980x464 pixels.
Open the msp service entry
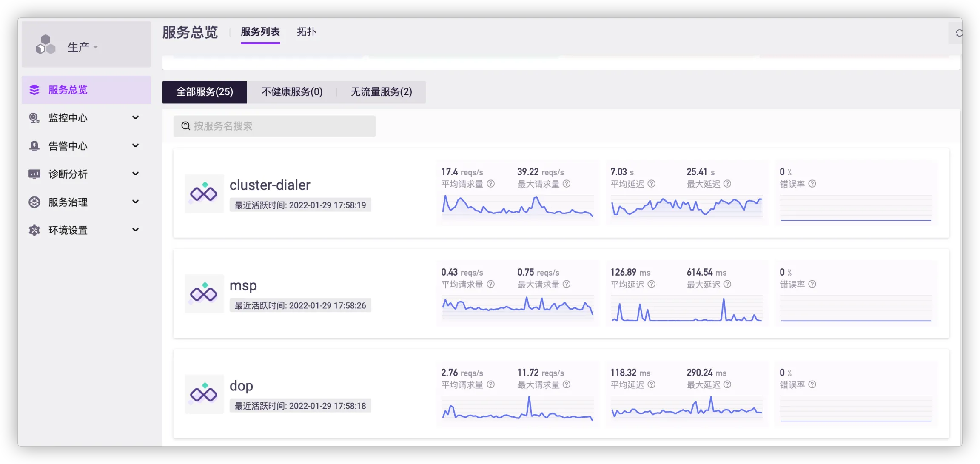coord(243,285)
